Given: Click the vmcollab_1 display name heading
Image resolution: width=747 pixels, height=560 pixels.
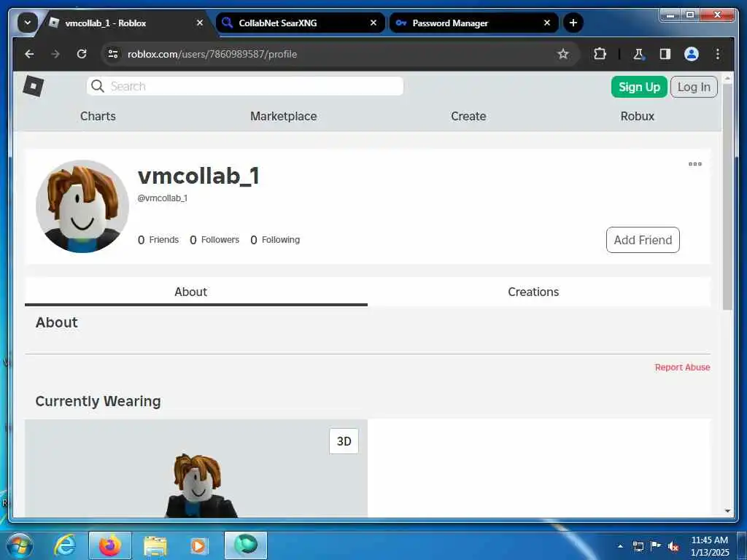Looking at the screenshot, I should [x=198, y=176].
